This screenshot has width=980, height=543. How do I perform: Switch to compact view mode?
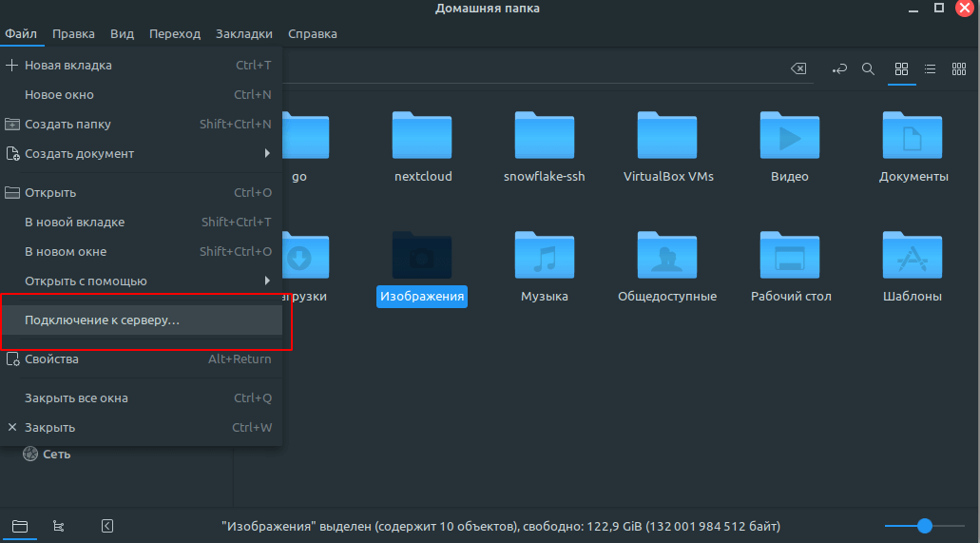959,69
